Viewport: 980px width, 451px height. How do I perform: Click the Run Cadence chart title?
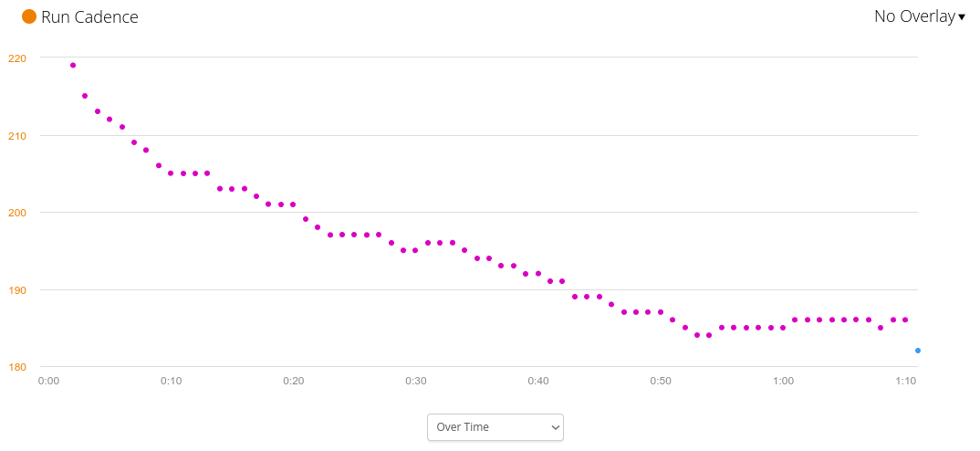pyautogui.click(x=89, y=16)
